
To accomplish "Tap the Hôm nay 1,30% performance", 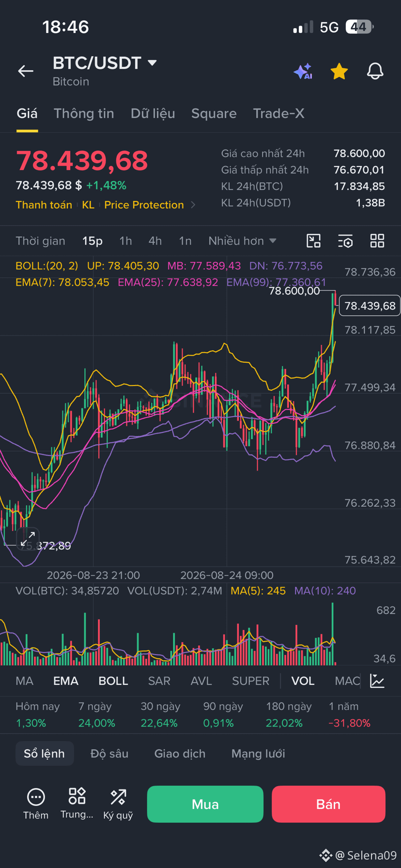I will pos(37,714).
